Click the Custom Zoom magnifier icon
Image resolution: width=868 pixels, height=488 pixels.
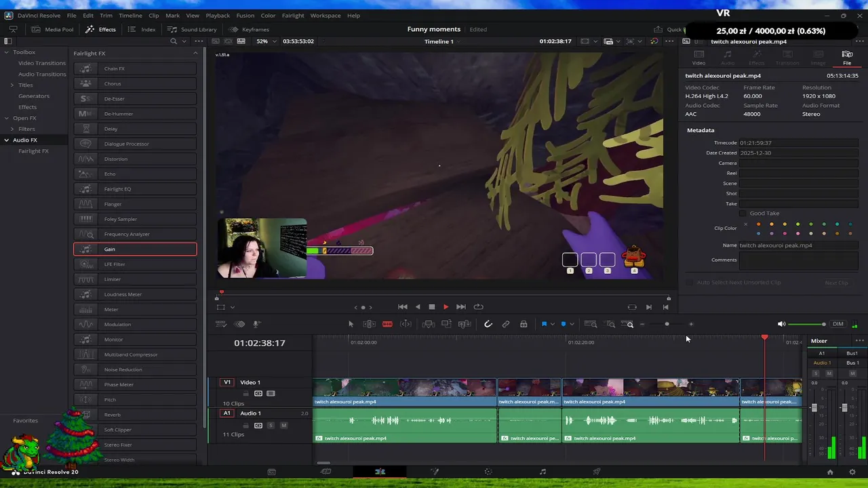(x=627, y=324)
